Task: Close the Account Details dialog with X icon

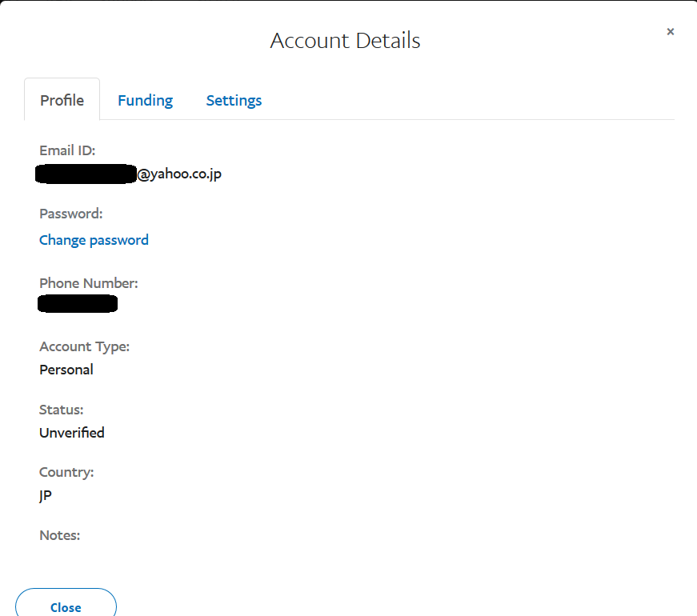Action: pos(671,32)
